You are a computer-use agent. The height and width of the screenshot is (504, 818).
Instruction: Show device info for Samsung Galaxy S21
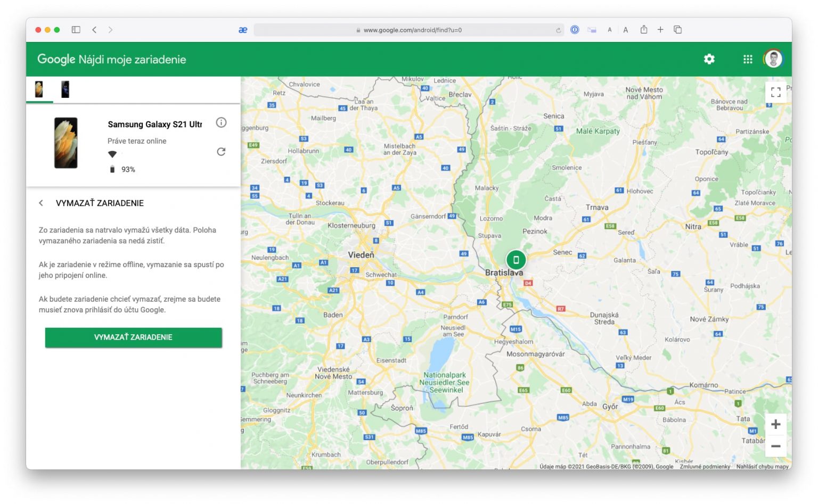pyautogui.click(x=221, y=123)
